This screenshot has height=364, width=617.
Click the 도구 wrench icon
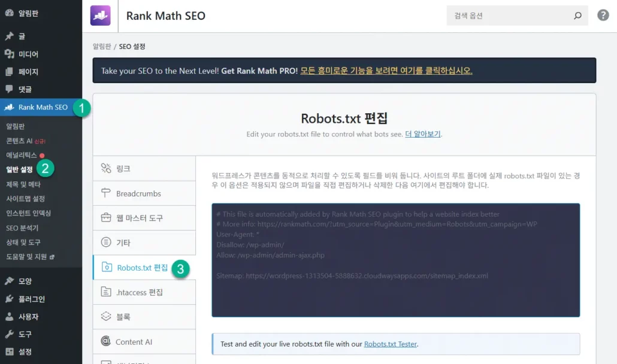pyautogui.click(x=10, y=334)
